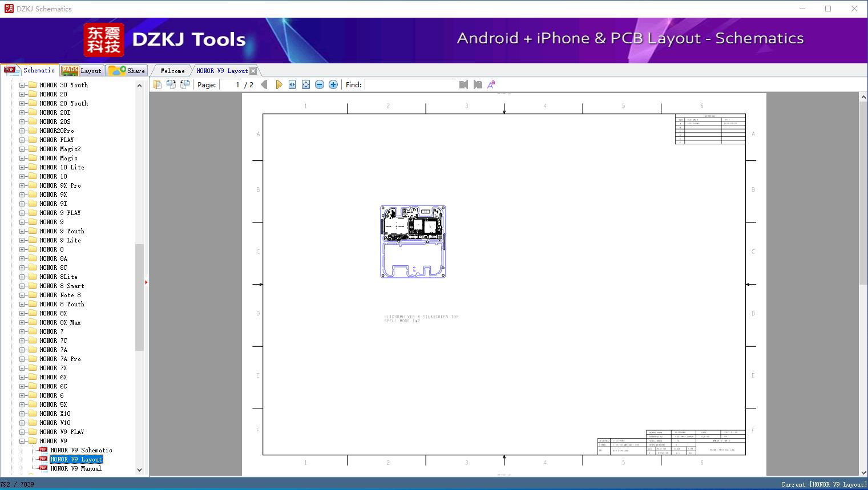
Task: Click the folder icon for HONOR 8 Smart
Action: [33, 286]
